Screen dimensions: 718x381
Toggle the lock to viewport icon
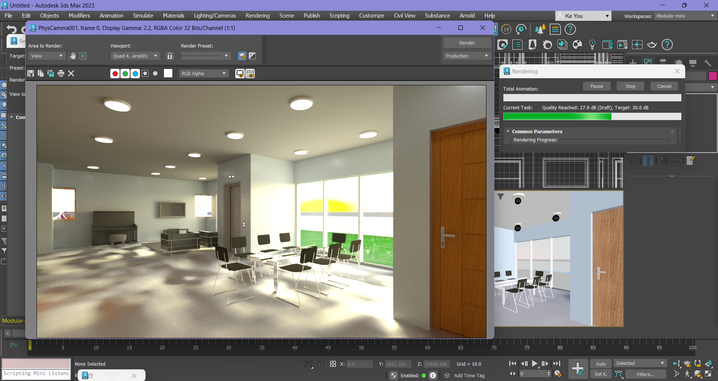tap(169, 56)
